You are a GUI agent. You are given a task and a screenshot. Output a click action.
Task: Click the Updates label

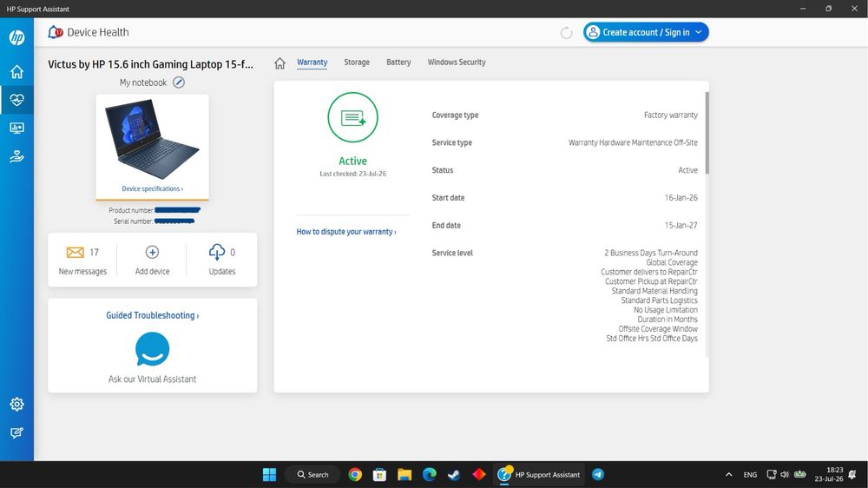[x=222, y=272]
